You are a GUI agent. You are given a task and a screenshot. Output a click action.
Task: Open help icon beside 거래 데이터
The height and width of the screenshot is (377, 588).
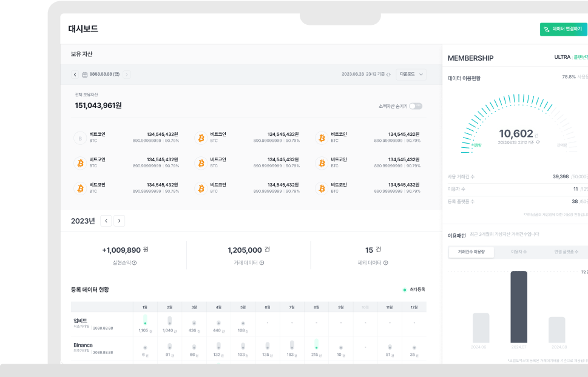pos(262,262)
